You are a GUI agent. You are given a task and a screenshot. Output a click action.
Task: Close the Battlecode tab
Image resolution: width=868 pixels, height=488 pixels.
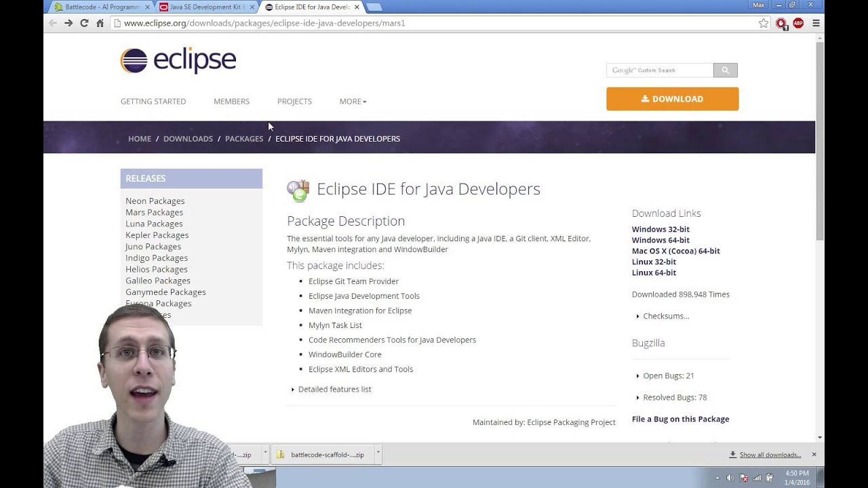pos(147,7)
